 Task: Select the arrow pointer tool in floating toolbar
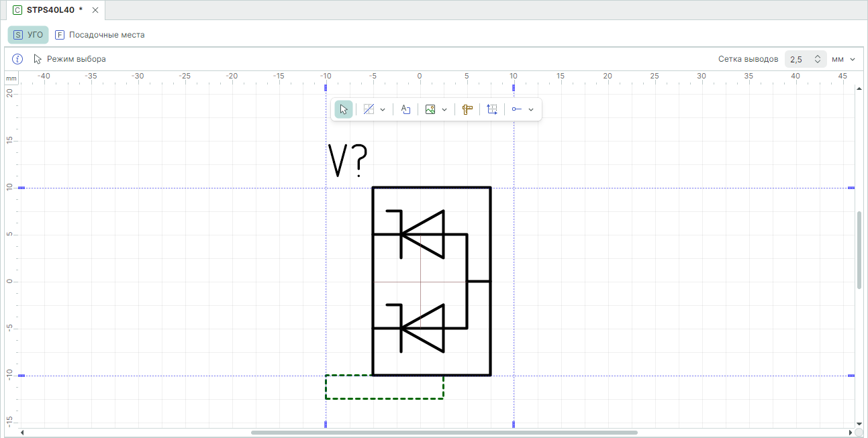344,109
